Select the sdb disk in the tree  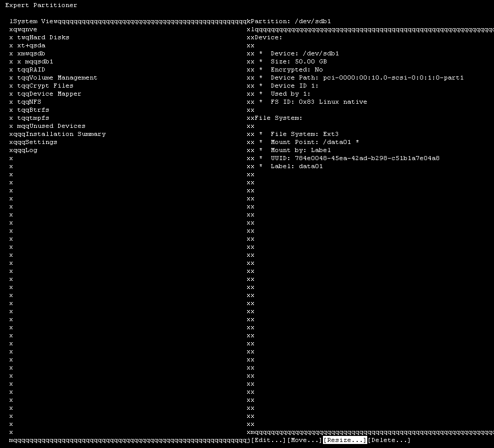tap(39, 53)
